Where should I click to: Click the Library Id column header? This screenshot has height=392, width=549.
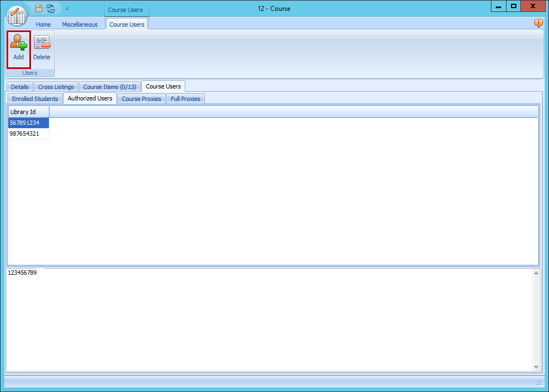click(24, 111)
